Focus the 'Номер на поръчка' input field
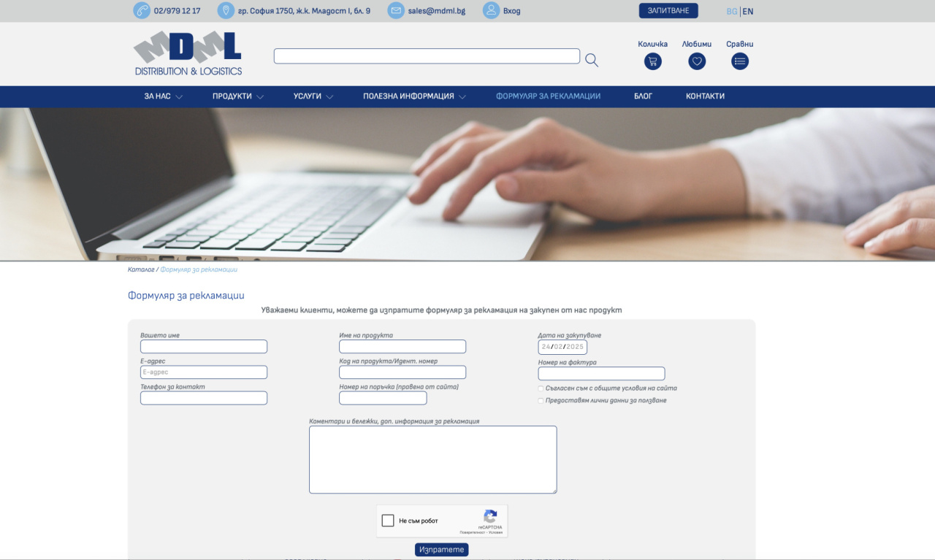 383,398
